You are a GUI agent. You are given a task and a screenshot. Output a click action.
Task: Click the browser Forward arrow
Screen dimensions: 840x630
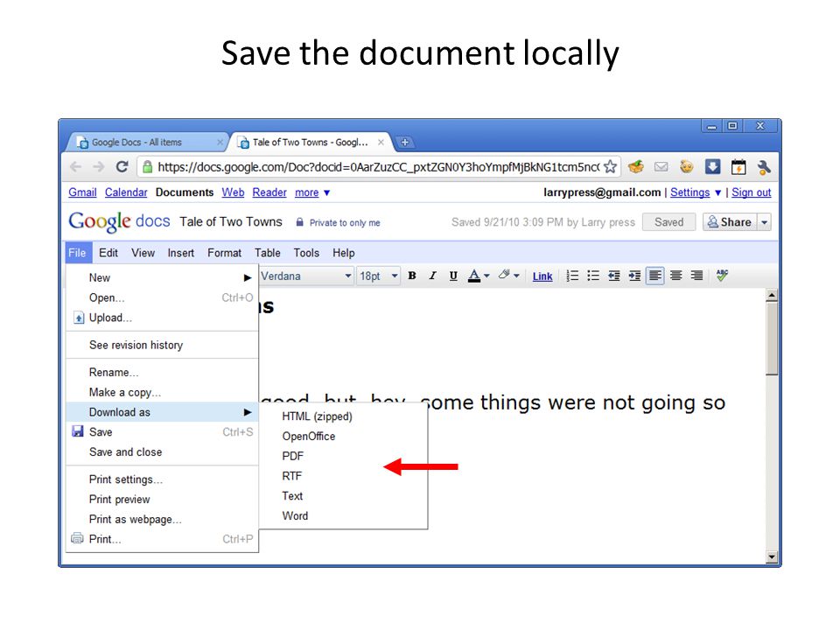click(x=99, y=166)
